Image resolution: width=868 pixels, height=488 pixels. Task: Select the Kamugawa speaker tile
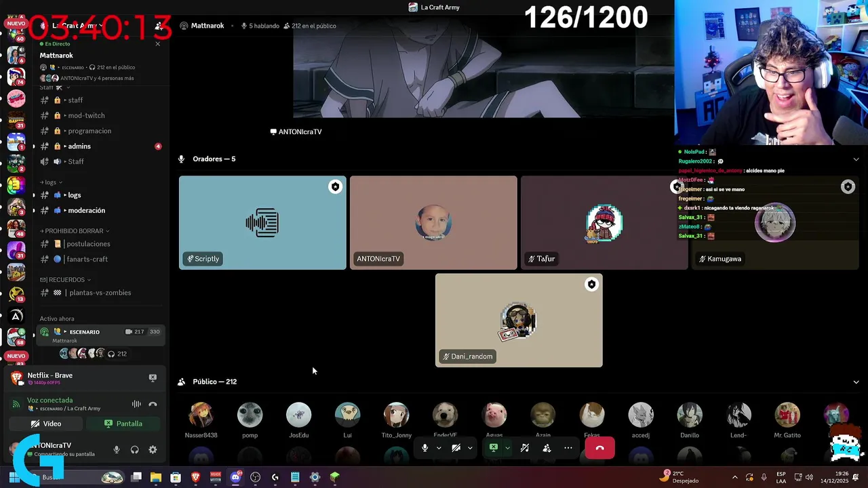[x=775, y=223]
